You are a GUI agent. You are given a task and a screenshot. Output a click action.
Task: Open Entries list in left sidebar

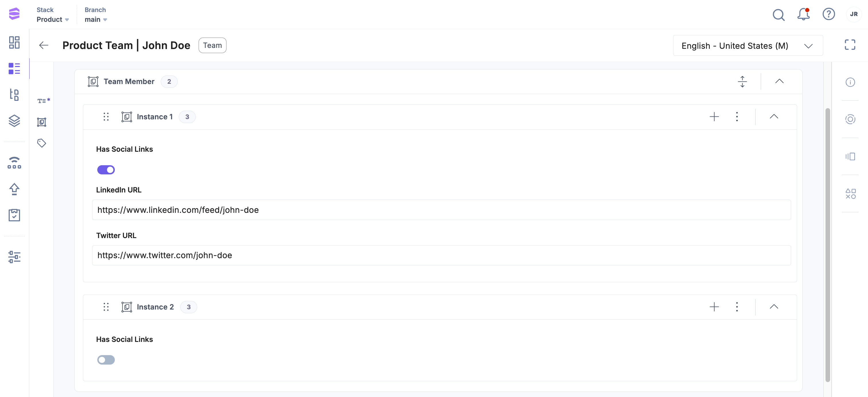tap(14, 68)
